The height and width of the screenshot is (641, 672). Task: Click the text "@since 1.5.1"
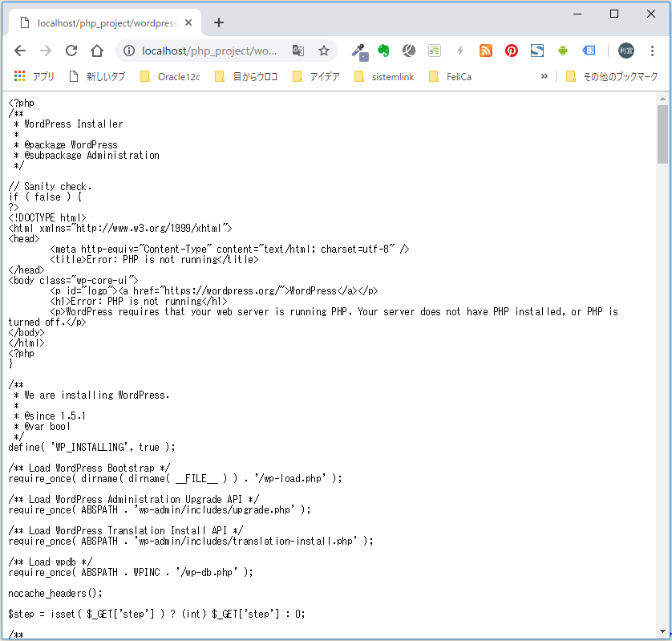tap(55, 416)
